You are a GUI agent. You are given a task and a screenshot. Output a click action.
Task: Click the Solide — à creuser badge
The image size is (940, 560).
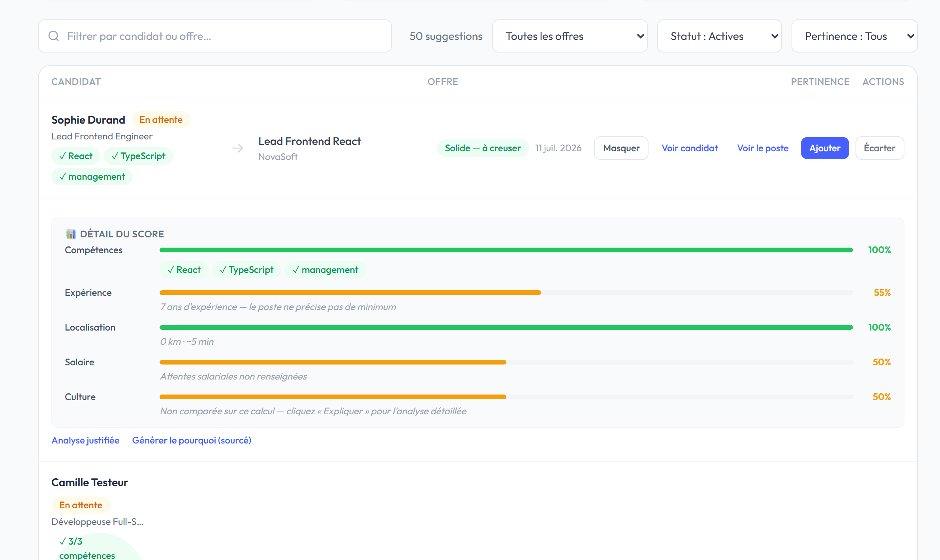click(x=483, y=148)
